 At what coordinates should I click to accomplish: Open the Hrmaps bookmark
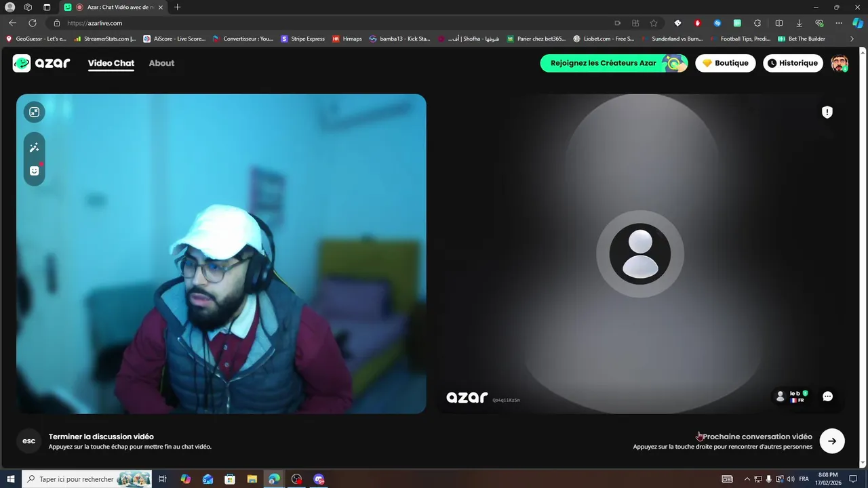(x=347, y=39)
